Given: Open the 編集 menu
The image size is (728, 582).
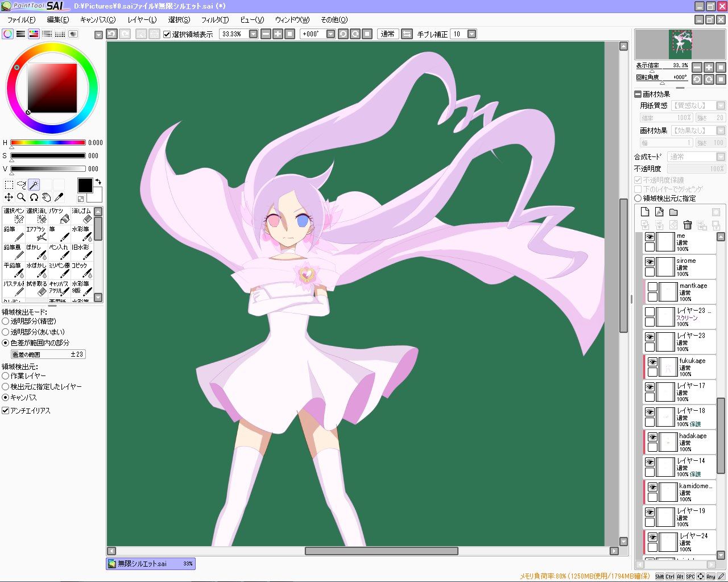Looking at the screenshot, I should (57, 20).
